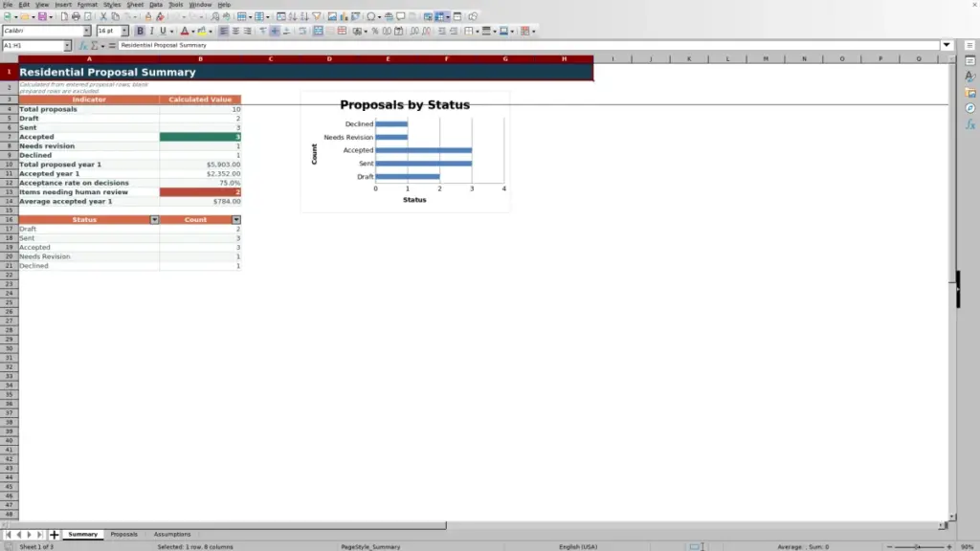Click the Center Horizontally icon
Image resolution: width=980 pixels, height=551 pixels.
point(235,31)
